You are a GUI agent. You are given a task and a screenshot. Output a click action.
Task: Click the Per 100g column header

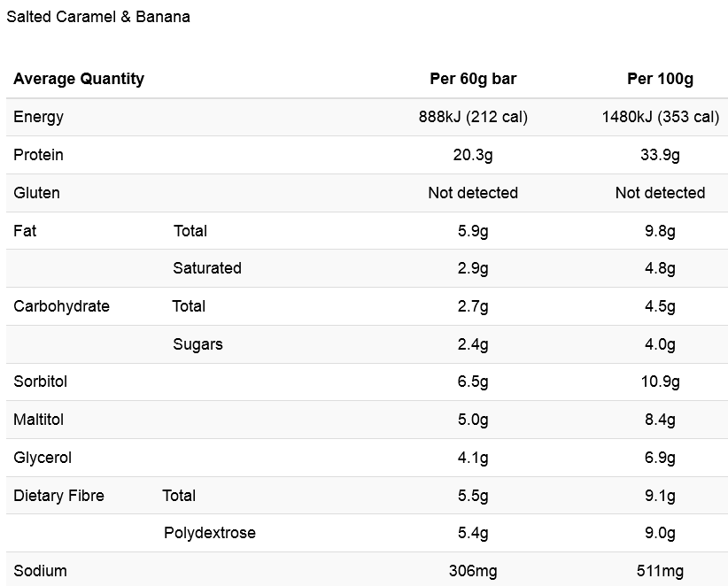point(660,79)
